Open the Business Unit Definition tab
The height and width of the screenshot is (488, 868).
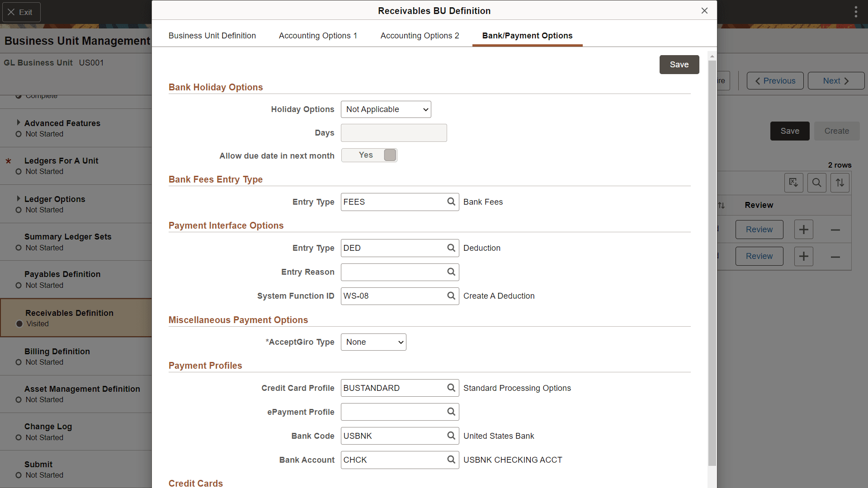212,36
